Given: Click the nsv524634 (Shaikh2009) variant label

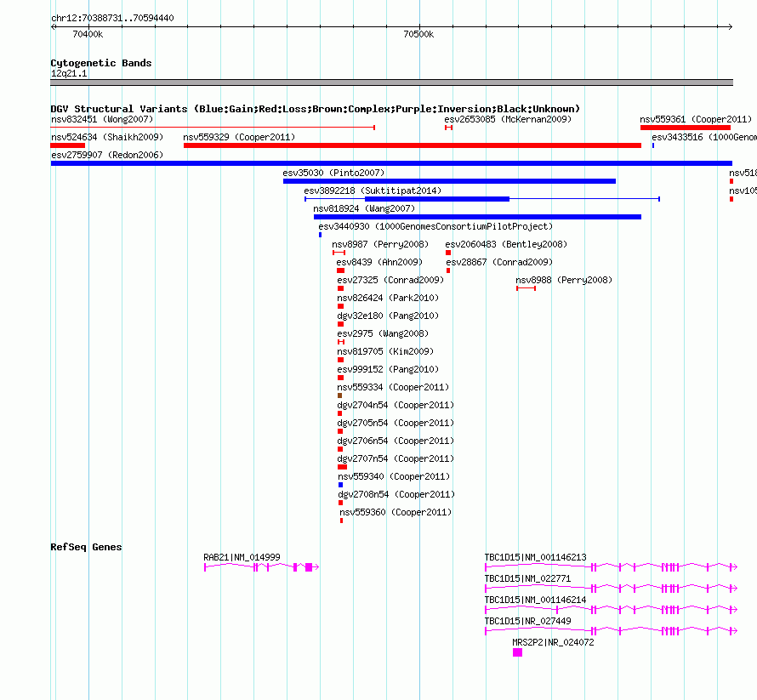Looking at the screenshot, I should [107, 137].
